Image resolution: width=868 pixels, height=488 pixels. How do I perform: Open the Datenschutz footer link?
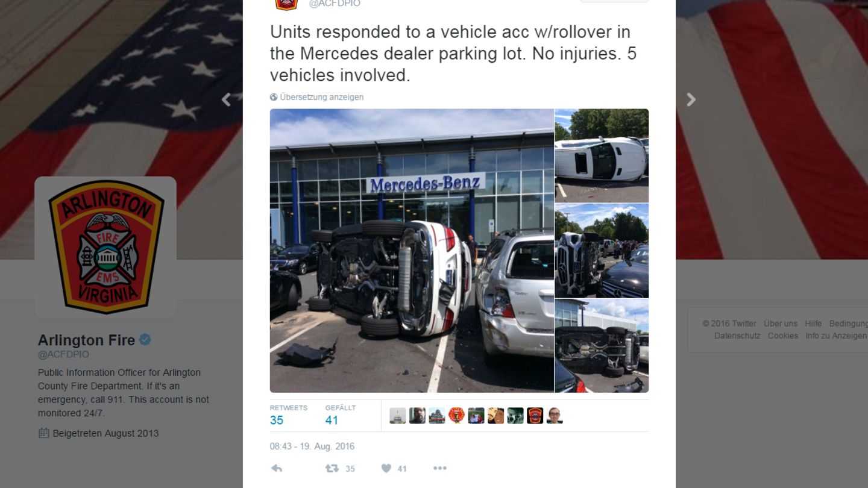737,336
